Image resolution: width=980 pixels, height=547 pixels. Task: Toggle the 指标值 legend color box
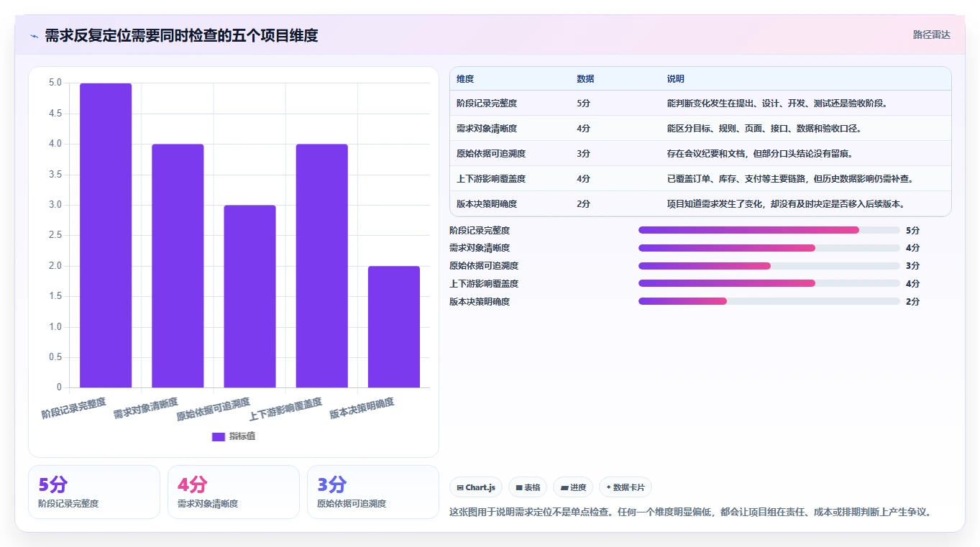point(219,436)
